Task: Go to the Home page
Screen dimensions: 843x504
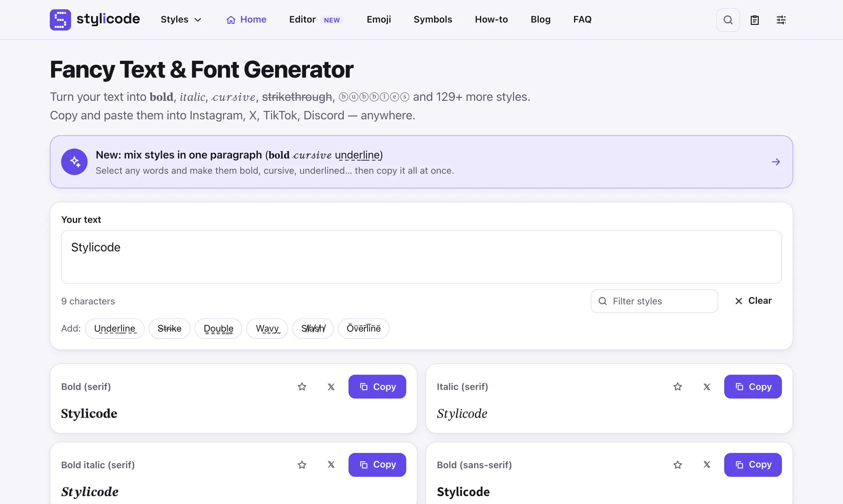Action: 246,20
